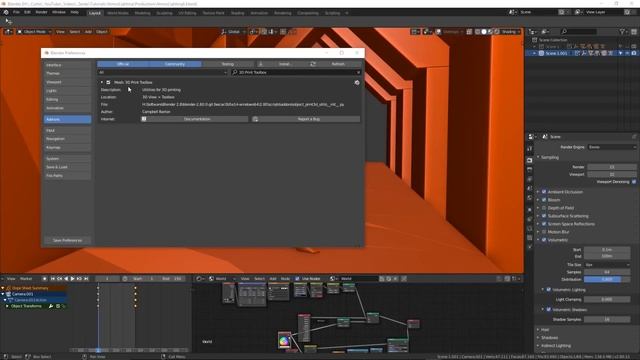Open the viewport Shading options dropdown
Screen dimensions: 640x360
tap(511, 31)
